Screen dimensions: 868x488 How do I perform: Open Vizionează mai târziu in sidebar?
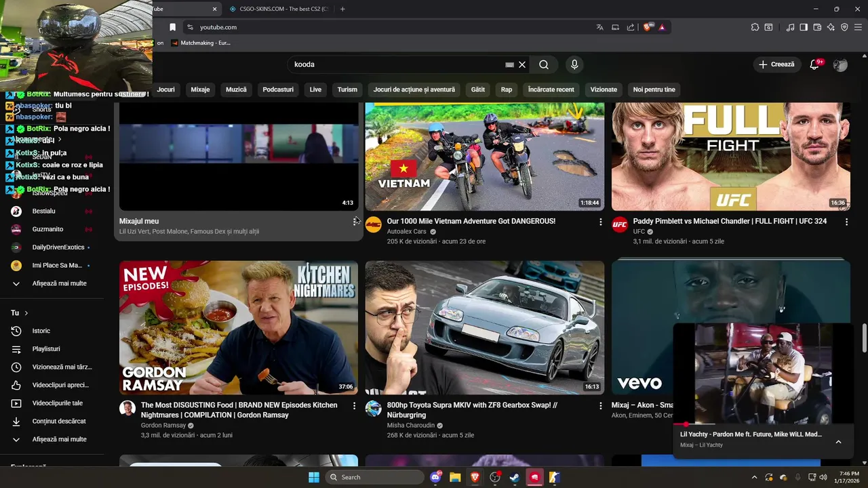[x=52, y=367]
